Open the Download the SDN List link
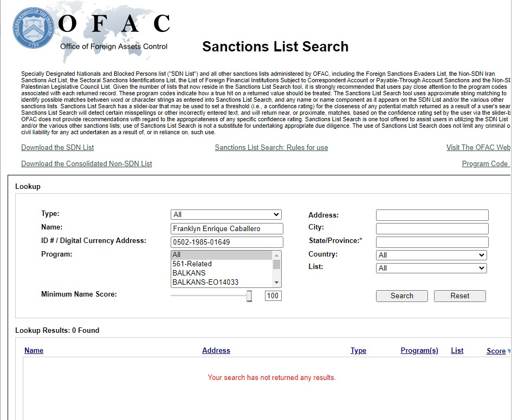The width and height of the screenshot is (512, 420). (x=57, y=147)
